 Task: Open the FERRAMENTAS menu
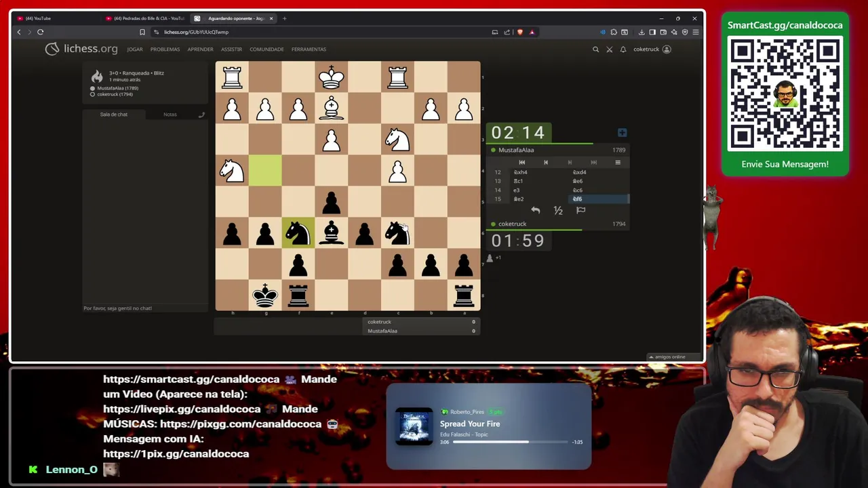pos(309,49)
